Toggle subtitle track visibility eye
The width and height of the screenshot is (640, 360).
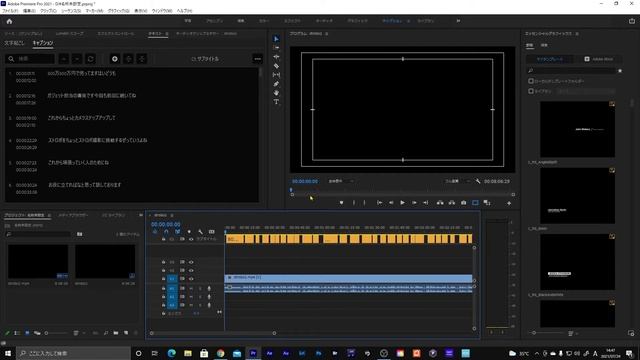191,239
